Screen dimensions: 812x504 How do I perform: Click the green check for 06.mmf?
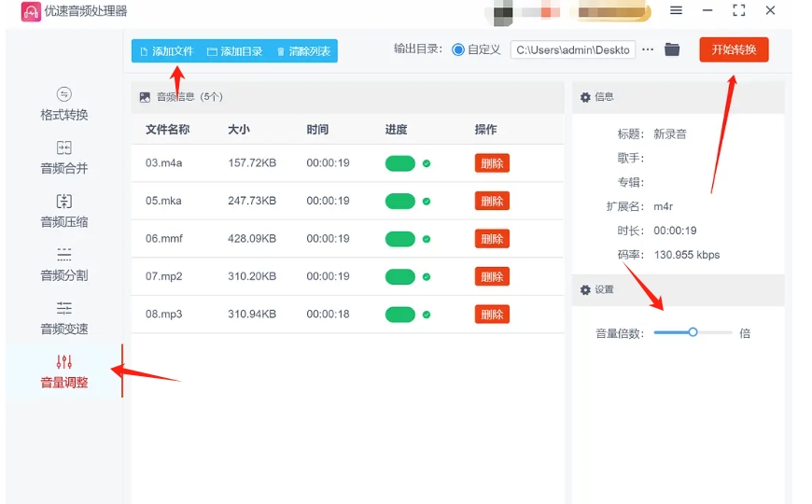click(427, 239)
